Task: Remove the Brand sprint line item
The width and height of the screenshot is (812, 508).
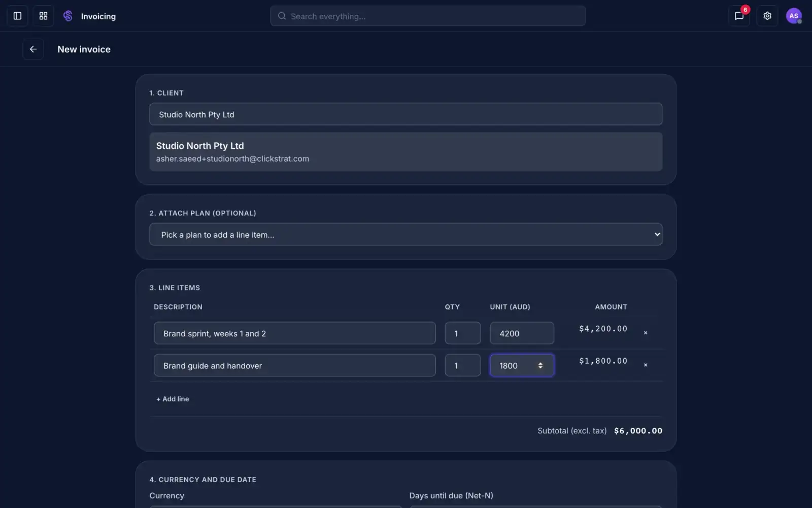Action: click(646, 333)
